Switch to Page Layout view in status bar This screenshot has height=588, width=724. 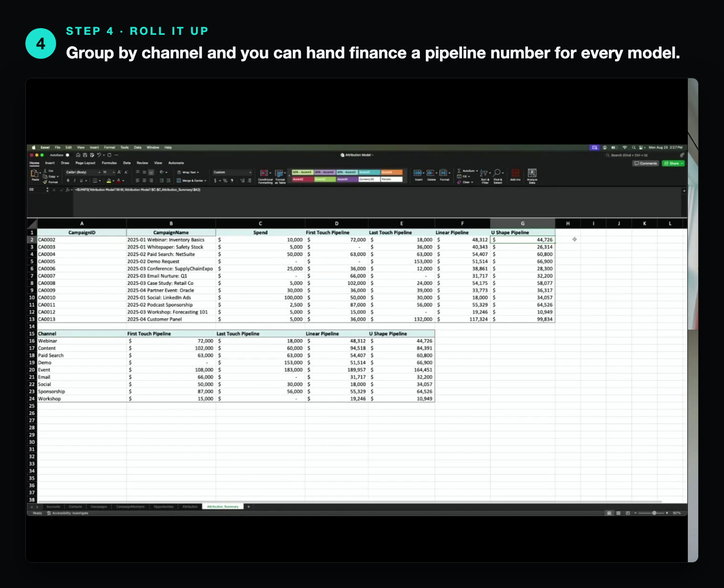618,513
